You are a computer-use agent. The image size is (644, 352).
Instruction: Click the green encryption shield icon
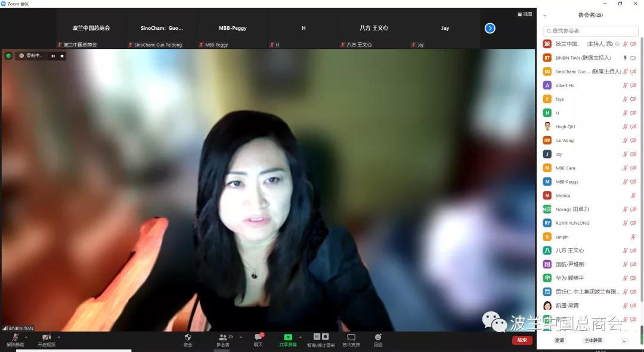[8, 55]
